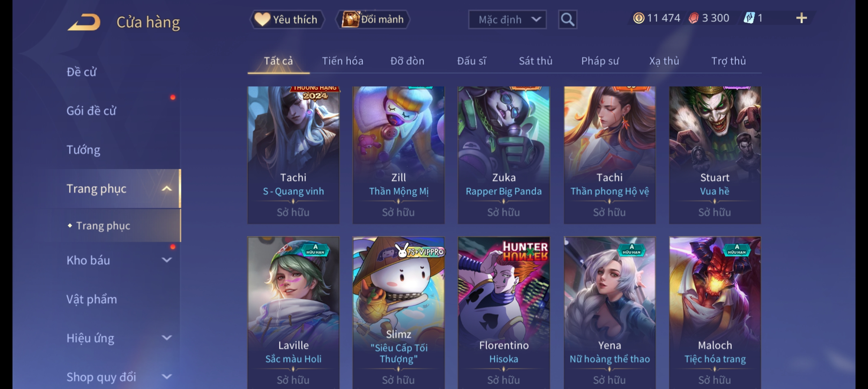This screenshot has height=389, width=868.
Task: Open Tướng in the sidebar
Action: click(x=83, y=149)
